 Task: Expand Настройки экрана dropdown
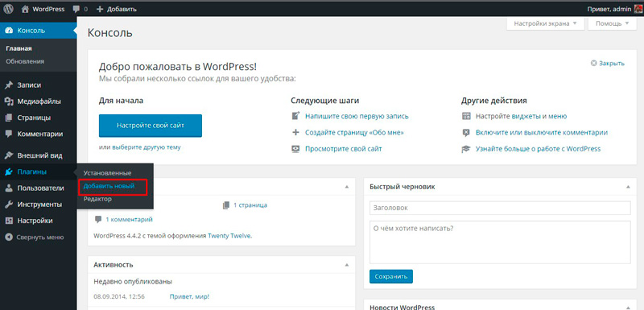click(546, 23)
